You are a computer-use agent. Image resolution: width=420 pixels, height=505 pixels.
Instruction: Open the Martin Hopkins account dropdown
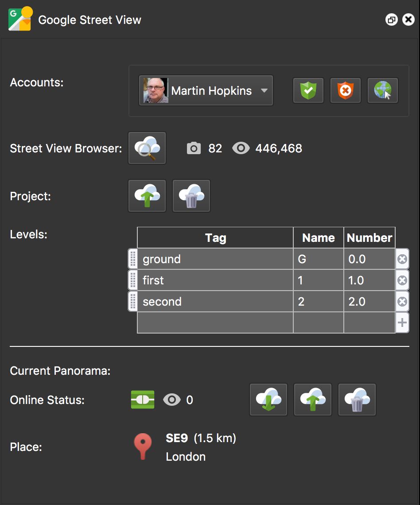[206, 90]
